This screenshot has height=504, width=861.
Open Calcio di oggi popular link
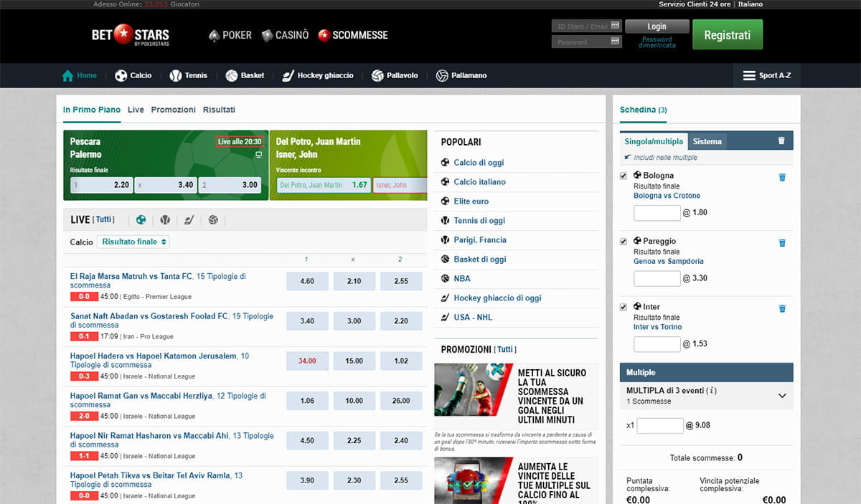(x=479, y=163)
